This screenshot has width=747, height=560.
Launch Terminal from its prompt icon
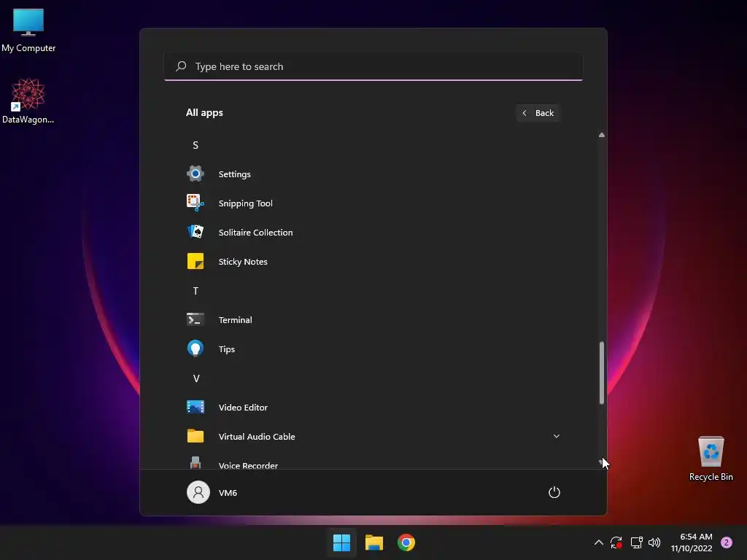click(x=196, y=319)
